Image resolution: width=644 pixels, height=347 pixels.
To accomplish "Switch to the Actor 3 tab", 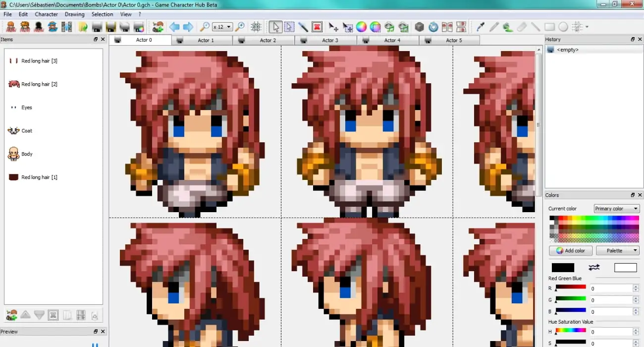I will 325,40.
